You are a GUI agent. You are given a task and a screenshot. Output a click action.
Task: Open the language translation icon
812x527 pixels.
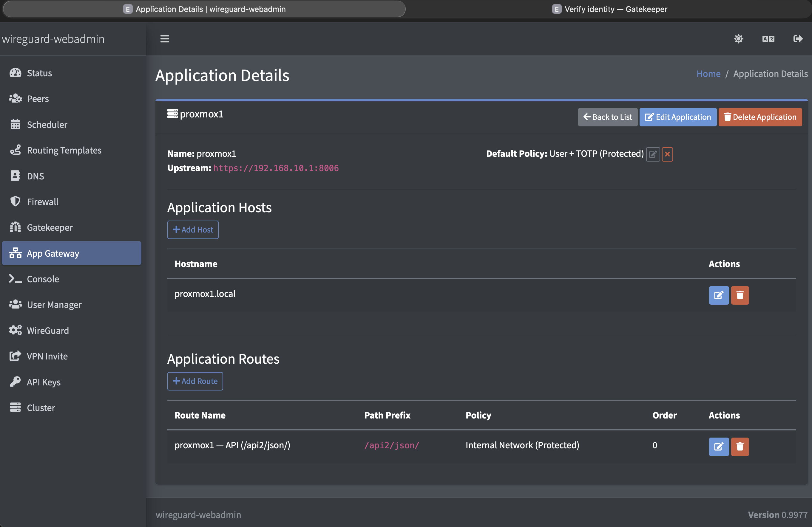768,38
